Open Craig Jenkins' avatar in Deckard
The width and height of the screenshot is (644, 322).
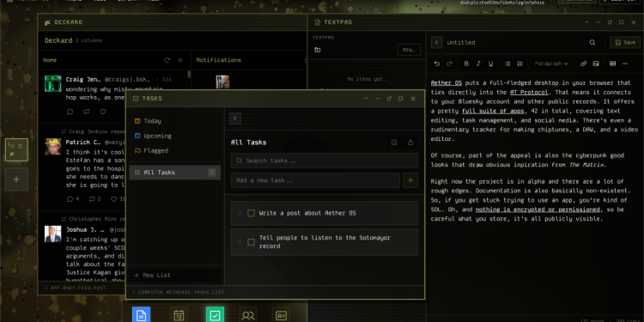(53, 83)
